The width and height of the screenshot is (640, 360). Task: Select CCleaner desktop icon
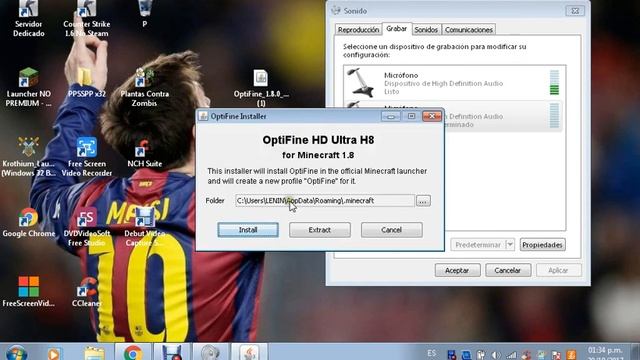pyautogui.click(x=87, y=292)
